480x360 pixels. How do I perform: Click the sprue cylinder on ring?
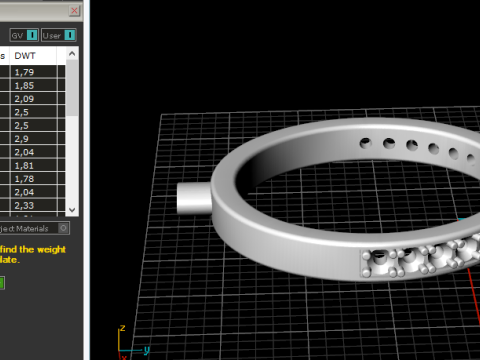tap(194, 198)
